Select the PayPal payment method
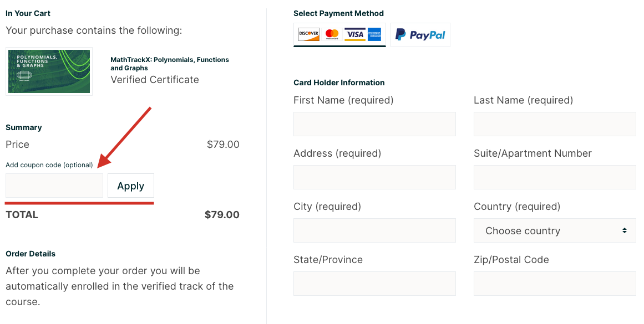 click(x=420, y=35)
